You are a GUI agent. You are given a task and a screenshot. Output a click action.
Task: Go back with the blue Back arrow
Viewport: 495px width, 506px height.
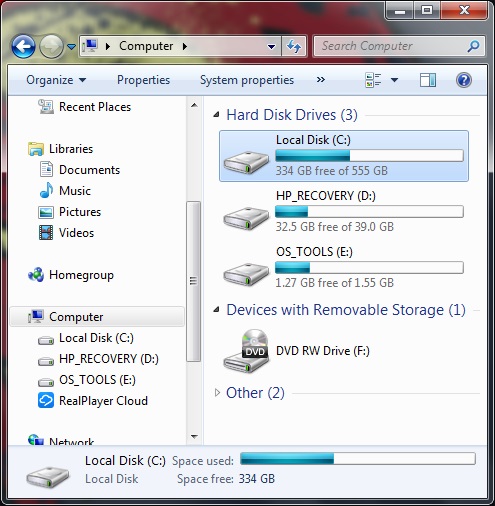coord(23,46)
